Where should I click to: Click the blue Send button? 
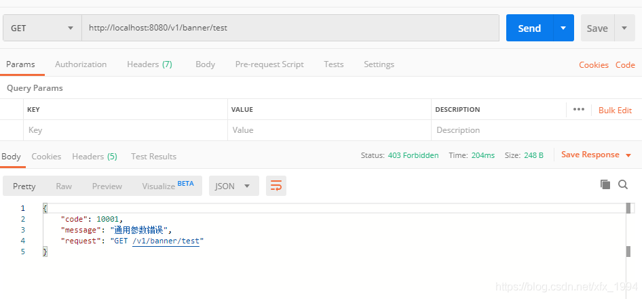529,28
